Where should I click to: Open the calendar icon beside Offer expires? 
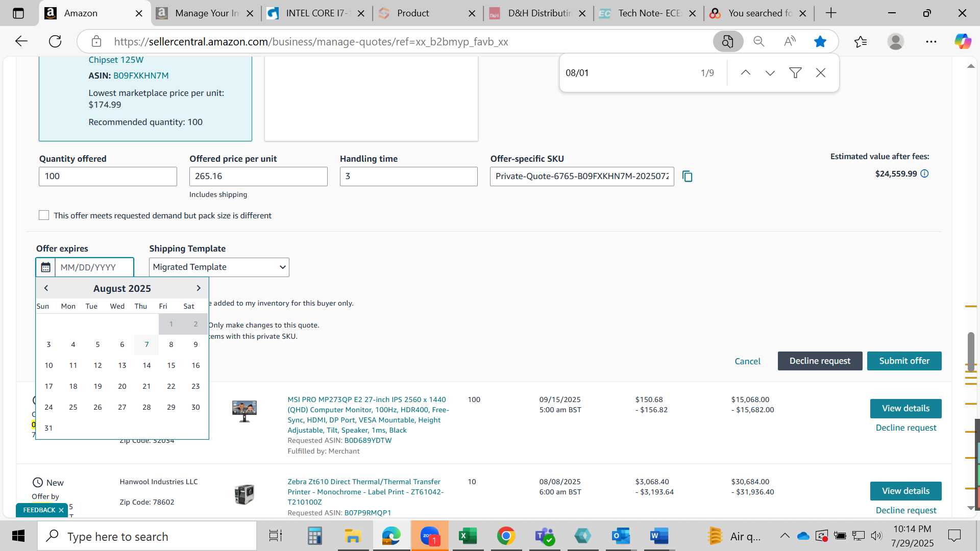pyautogui.click(x=45, y=267)
